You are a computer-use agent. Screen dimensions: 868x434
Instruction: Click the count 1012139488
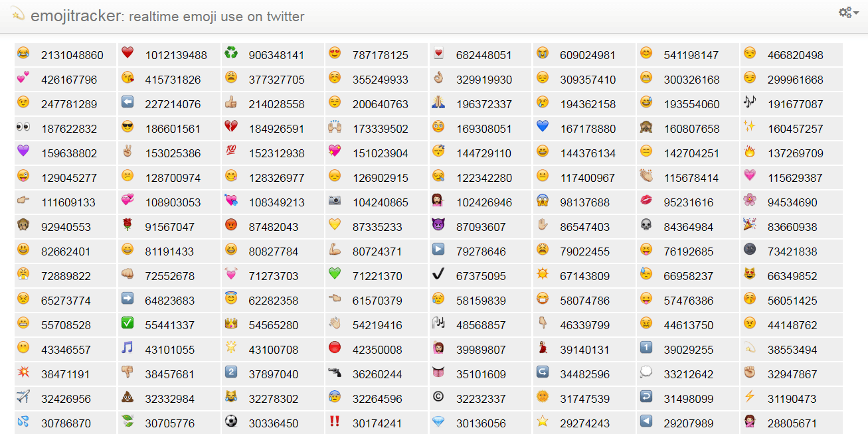click(x=176, y=55)
